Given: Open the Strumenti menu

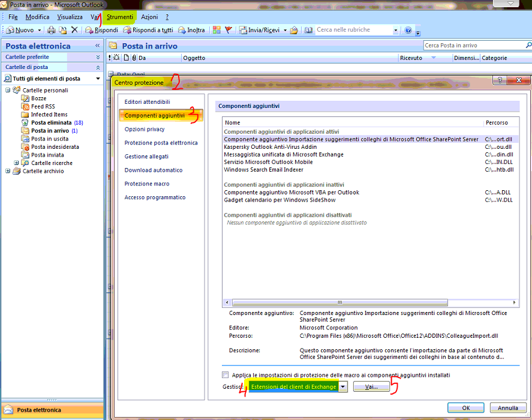Looking at the screenshot, I should (x=120, y=17).
